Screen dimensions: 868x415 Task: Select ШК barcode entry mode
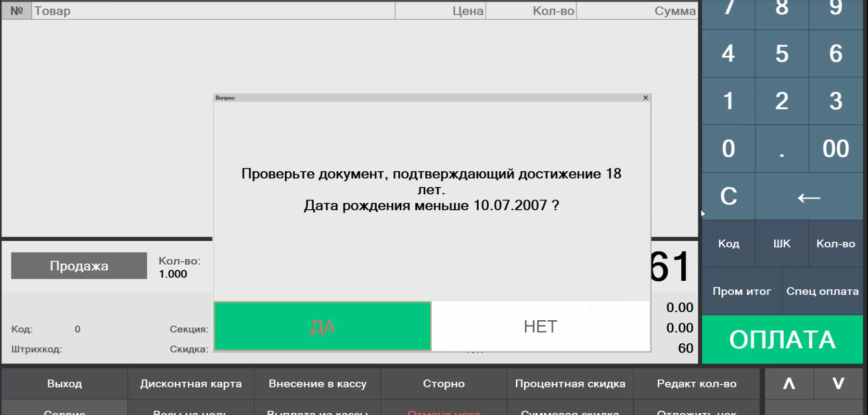(782, 244)
